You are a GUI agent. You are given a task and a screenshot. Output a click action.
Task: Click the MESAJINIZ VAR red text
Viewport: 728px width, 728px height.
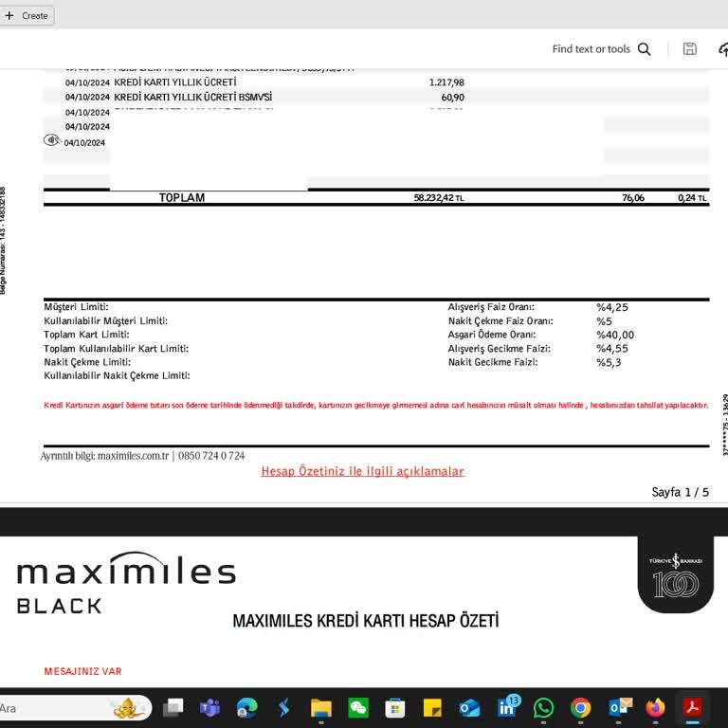[x=82, y=671]
